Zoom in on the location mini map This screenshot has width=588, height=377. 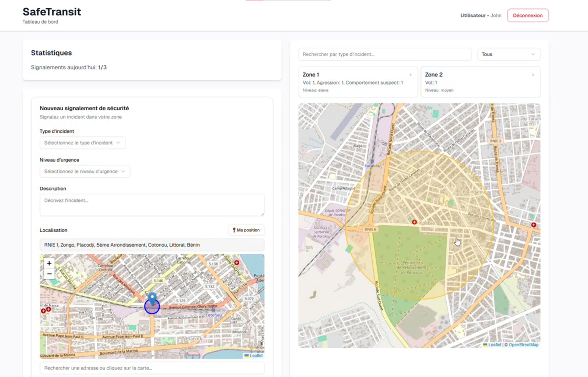coord(49,263)
